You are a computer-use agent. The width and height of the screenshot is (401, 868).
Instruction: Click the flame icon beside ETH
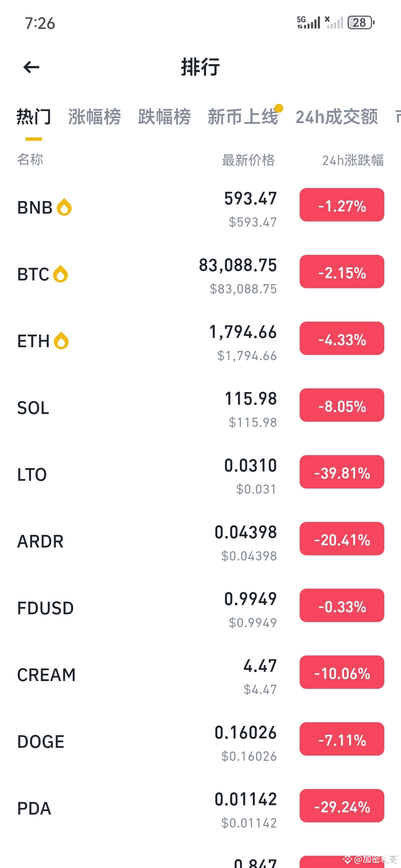coord(61,341)
